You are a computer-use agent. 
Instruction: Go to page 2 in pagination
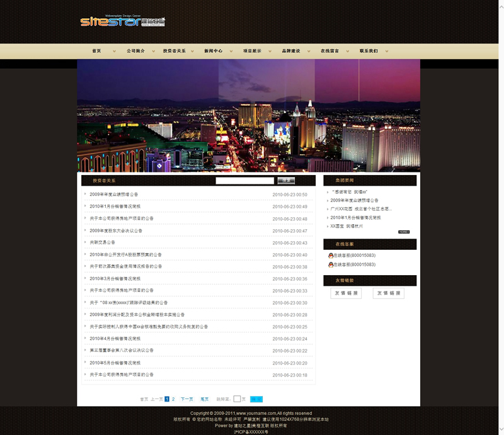[173, 399]
